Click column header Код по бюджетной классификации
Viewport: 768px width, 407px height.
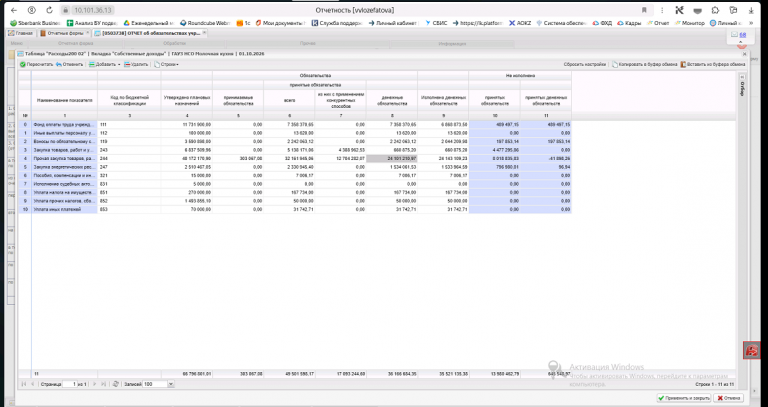129,100
